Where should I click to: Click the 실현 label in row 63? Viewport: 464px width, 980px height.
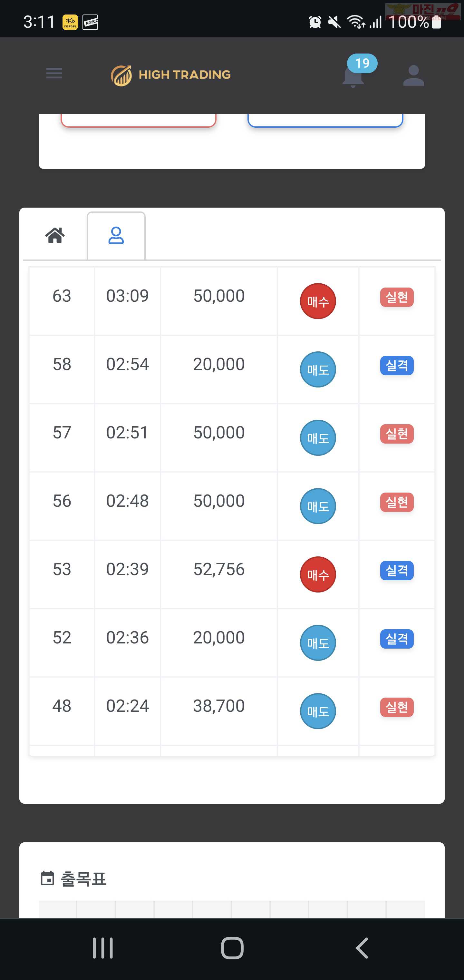(x=397, y=297)
